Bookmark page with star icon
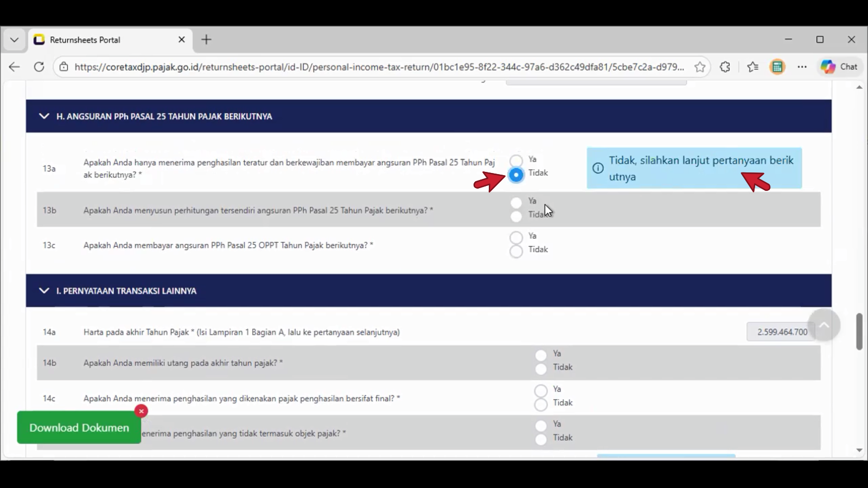Viewport: 868px width, 488px height. click(x=700, y=67)
